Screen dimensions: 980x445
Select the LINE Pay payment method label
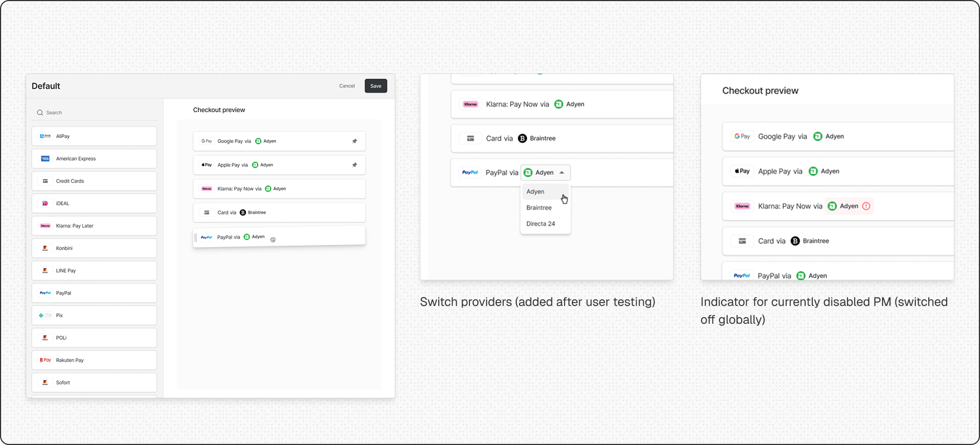[x=66, y=270]
